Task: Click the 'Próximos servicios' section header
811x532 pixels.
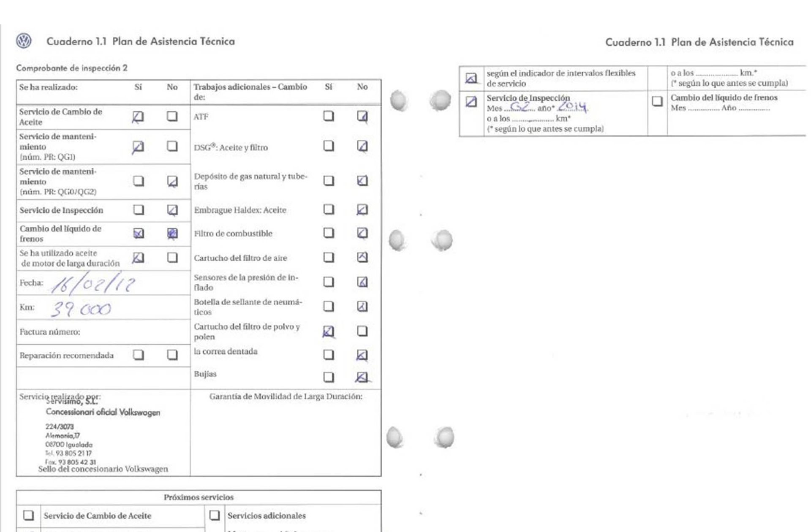Action: 199,497
